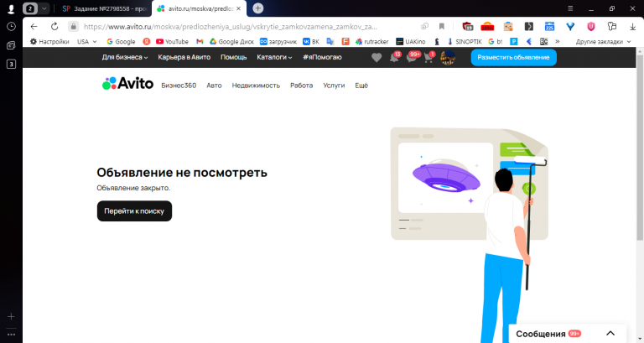
Task: Open the extensions puzzle icon
Action: 612,26
